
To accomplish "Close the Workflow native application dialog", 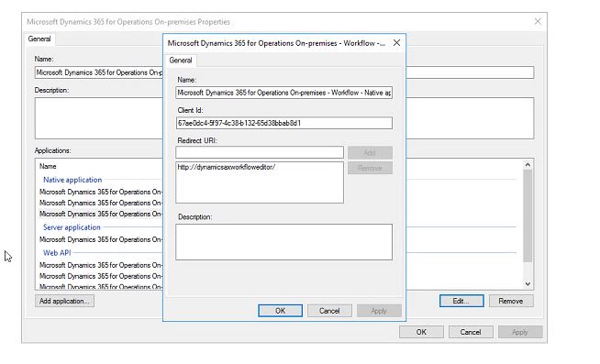I will point(397,43).
